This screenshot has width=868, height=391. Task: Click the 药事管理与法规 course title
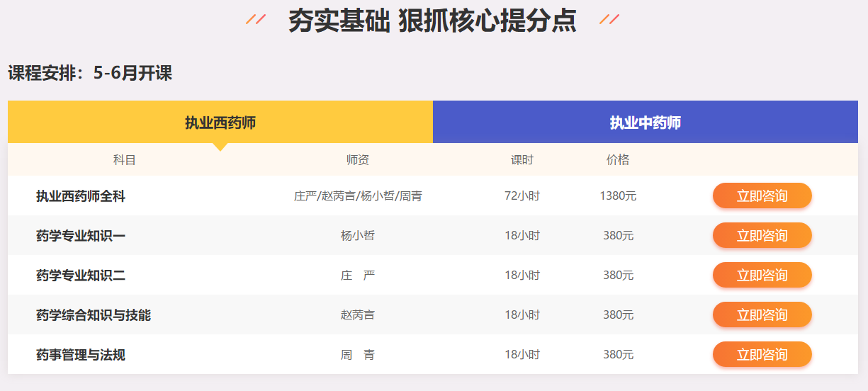pyautogui.click(x=81, y=355)
